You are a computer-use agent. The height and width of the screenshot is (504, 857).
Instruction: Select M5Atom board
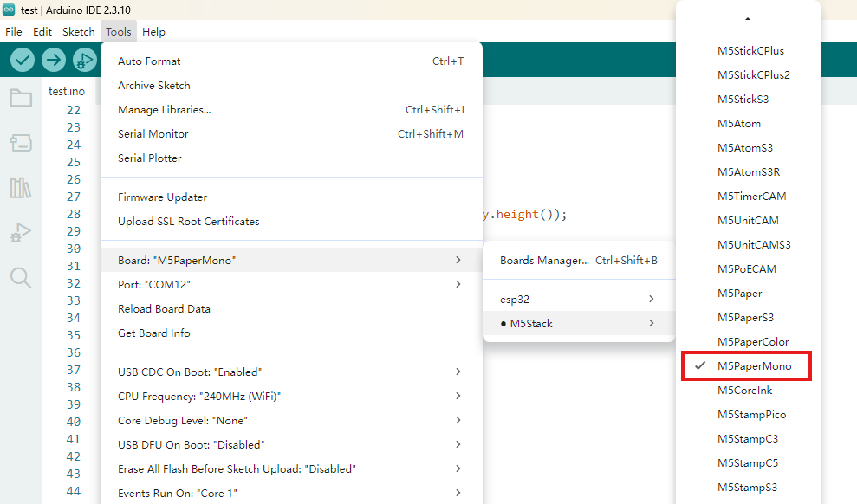click(748, 124)
